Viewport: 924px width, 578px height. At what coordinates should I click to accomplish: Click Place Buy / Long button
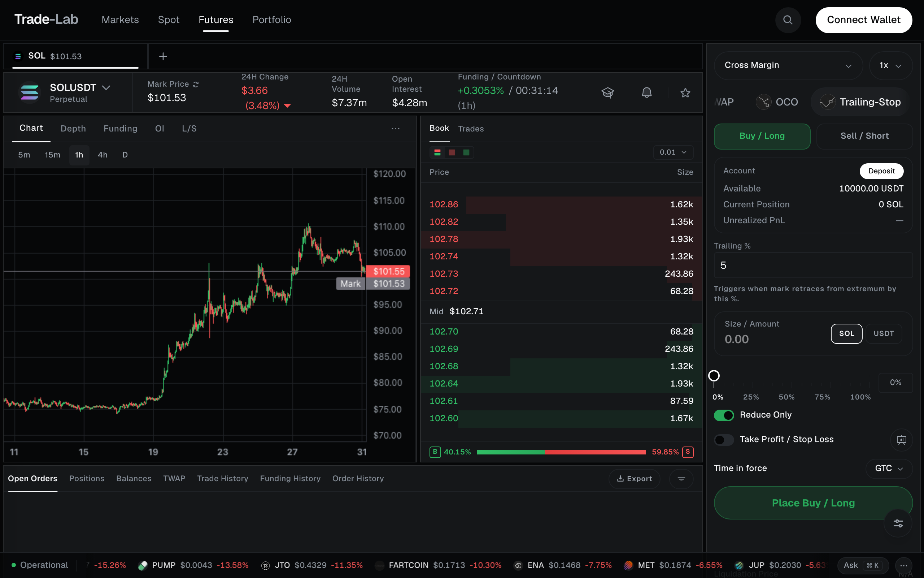(813, 503)
